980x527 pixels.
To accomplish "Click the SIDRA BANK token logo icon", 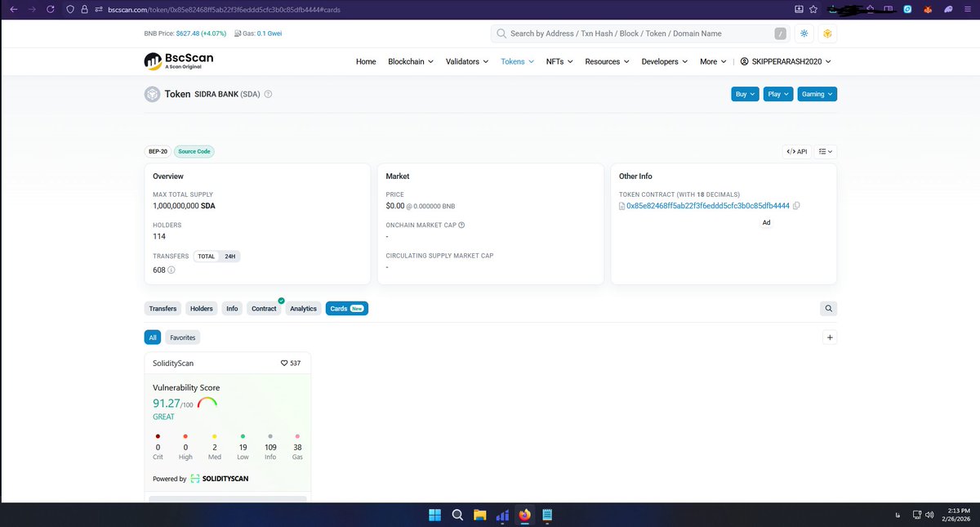I will (x=152, y=94).
